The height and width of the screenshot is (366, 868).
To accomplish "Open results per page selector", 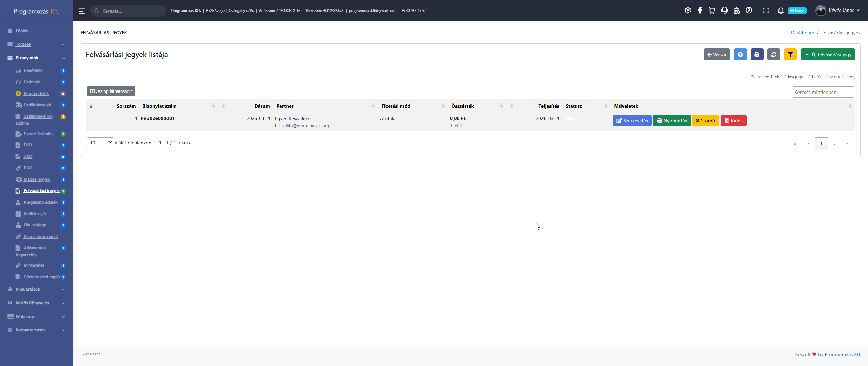I will 100,142.
